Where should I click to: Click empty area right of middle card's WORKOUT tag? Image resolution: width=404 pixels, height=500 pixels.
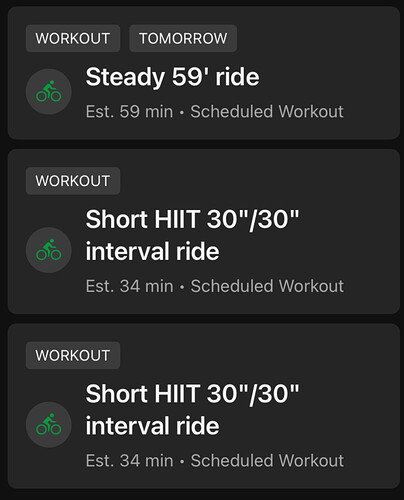tap(258, 181)
